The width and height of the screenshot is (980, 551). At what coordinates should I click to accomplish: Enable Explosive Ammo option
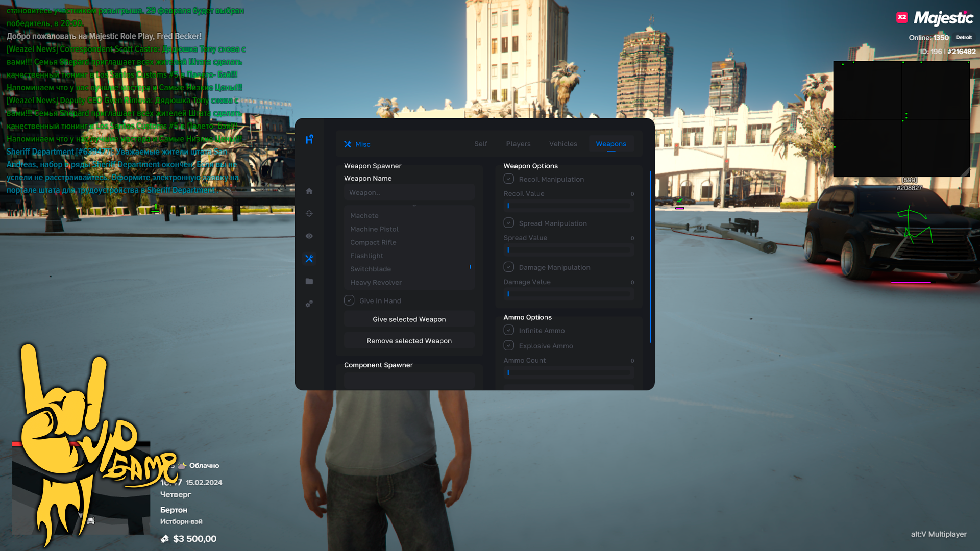(509, 345)
